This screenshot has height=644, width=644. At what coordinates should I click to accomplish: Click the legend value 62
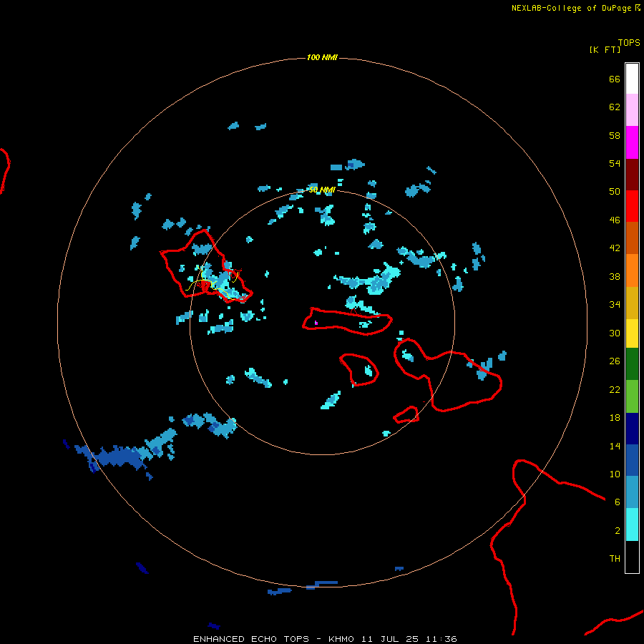(x=615, y=107)
